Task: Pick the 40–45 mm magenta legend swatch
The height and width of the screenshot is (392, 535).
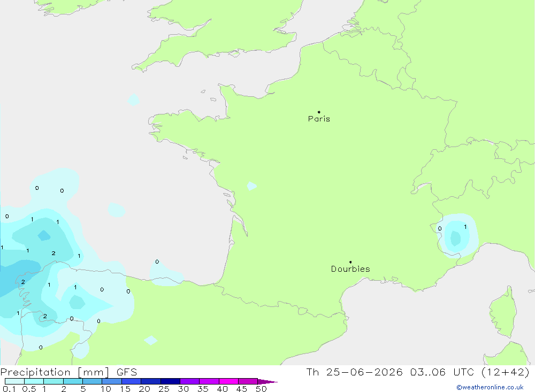Action: coord(228,381)
